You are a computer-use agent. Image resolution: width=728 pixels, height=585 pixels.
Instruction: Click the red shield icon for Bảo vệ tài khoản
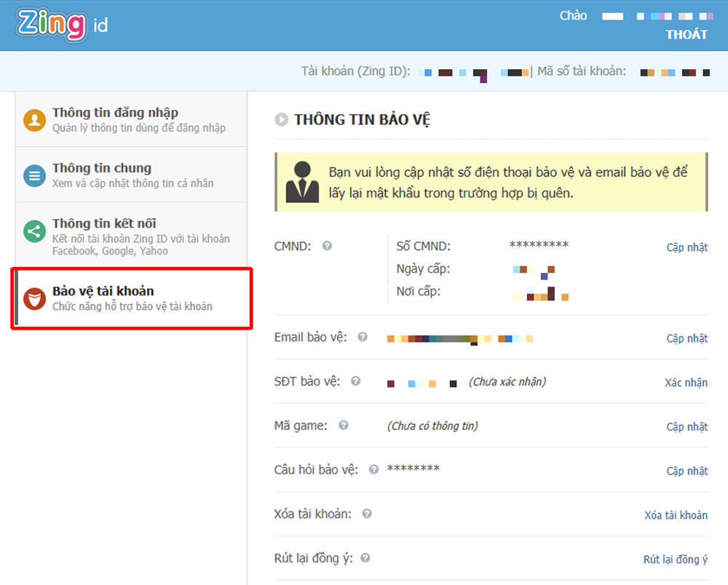point(34,298)
